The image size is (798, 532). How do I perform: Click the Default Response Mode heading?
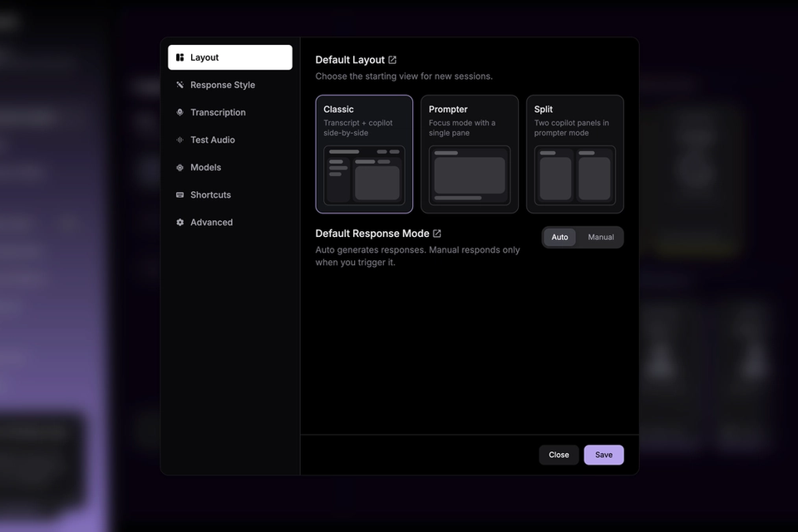[x=372, y=234]
